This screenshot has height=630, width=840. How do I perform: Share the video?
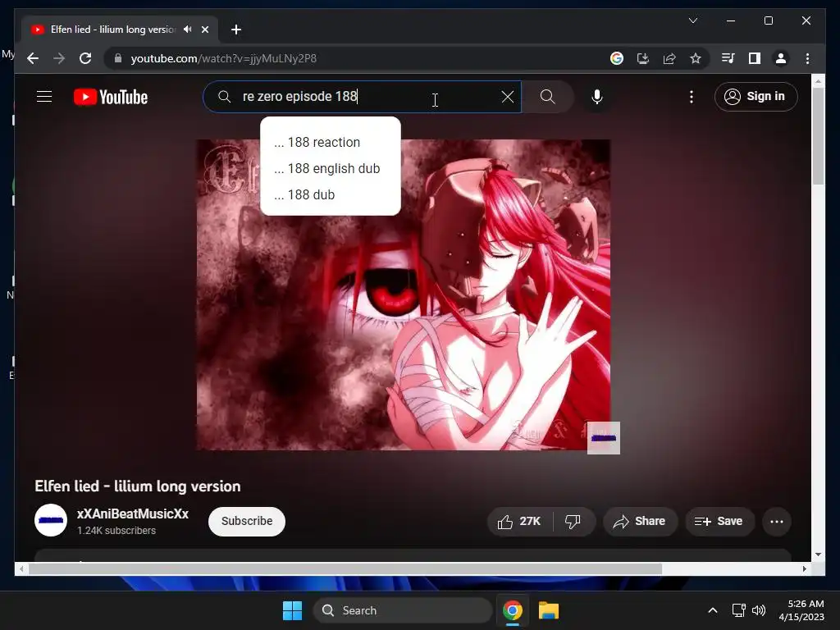[640, 521]
